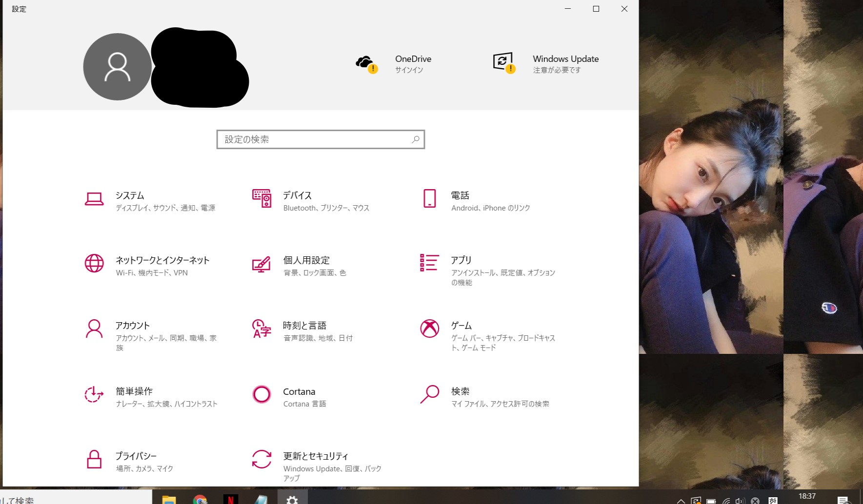Image resolution: width=863 pixels, height=504 pixels.
Task: Open the ゲーム (Gaming) Xbox icon
Action: pyautogui.click(x=429, y=329)
